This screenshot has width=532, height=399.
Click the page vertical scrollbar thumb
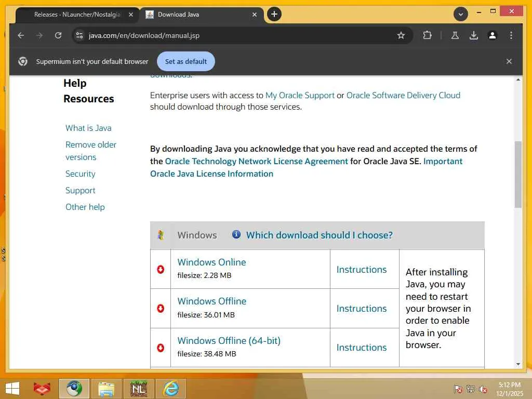pyautogui.click(x=518, y=175)
